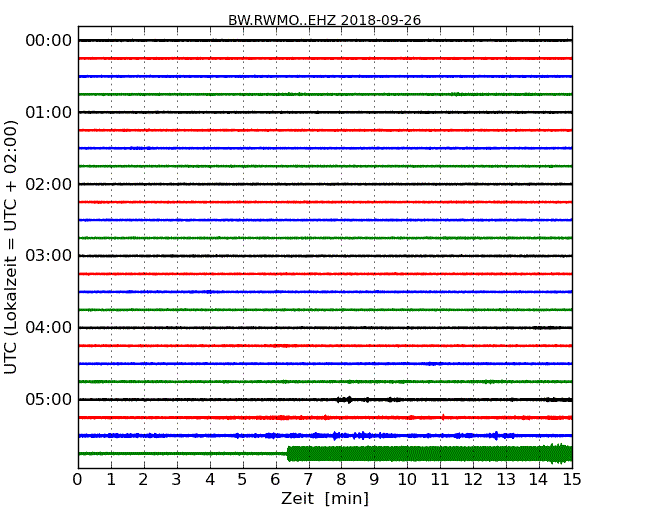Click the x-axis label Zeit [min]
650x520 pixels.
(x=325, y=498)
